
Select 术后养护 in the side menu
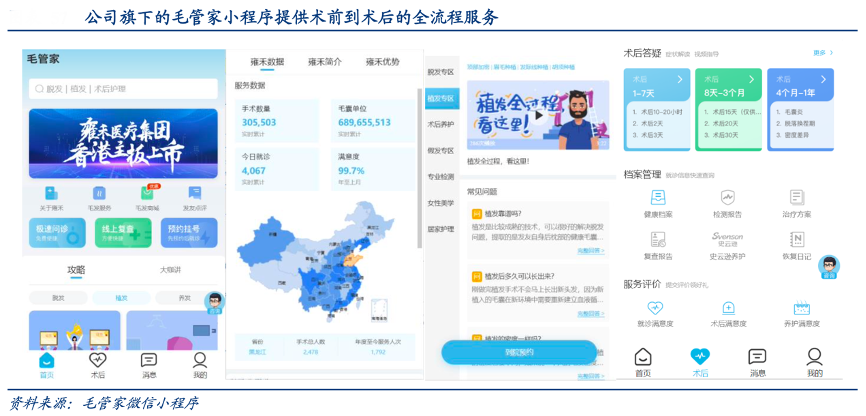click(440, 124)
